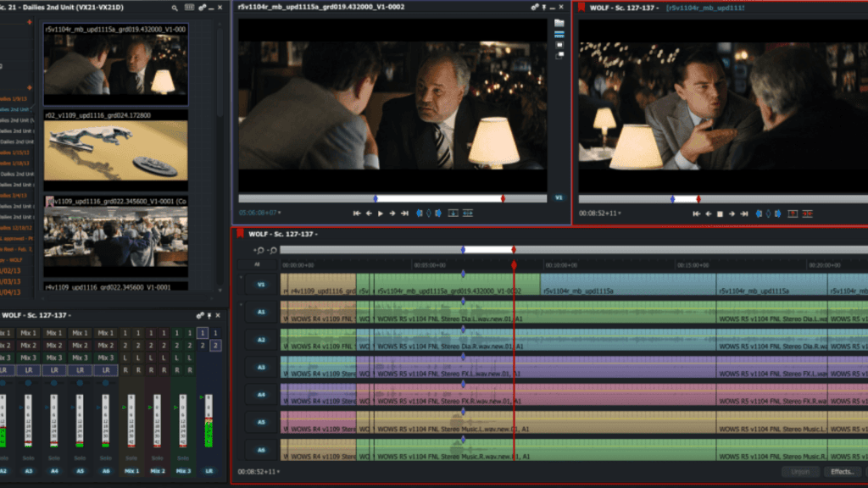Screen dimensions: 868x488
Task: Expand the video track group arrow beside V1
Action: tap(239, 277)
